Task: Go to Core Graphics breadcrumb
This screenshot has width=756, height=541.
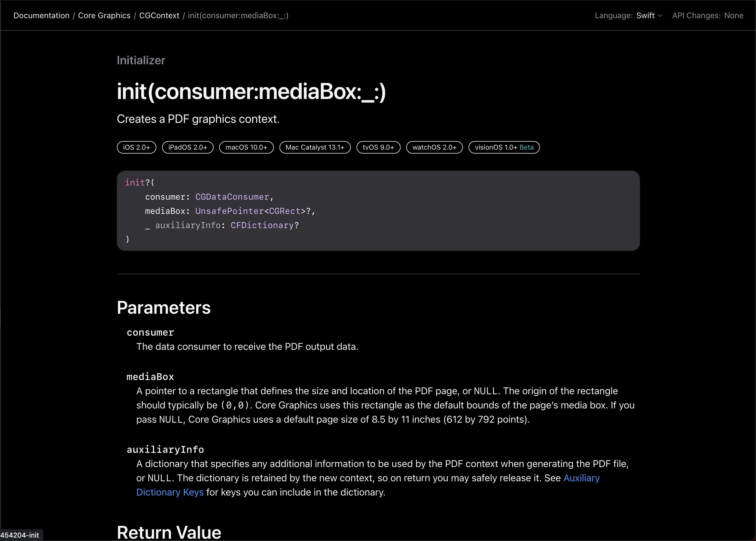Action: pos(104,16)
